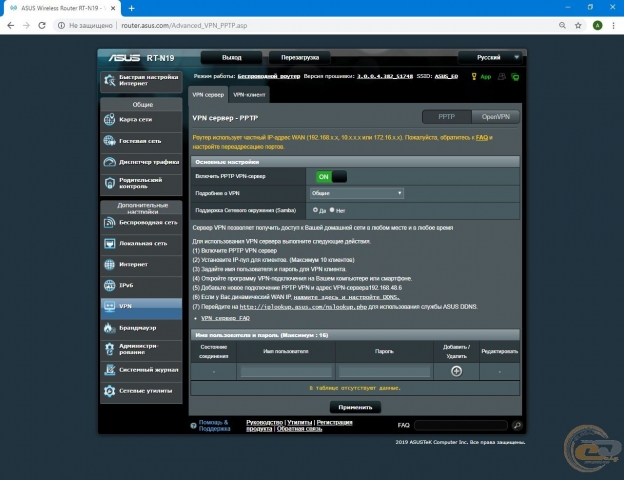Open browser zoom magnifier icon

tap(562, 25)
